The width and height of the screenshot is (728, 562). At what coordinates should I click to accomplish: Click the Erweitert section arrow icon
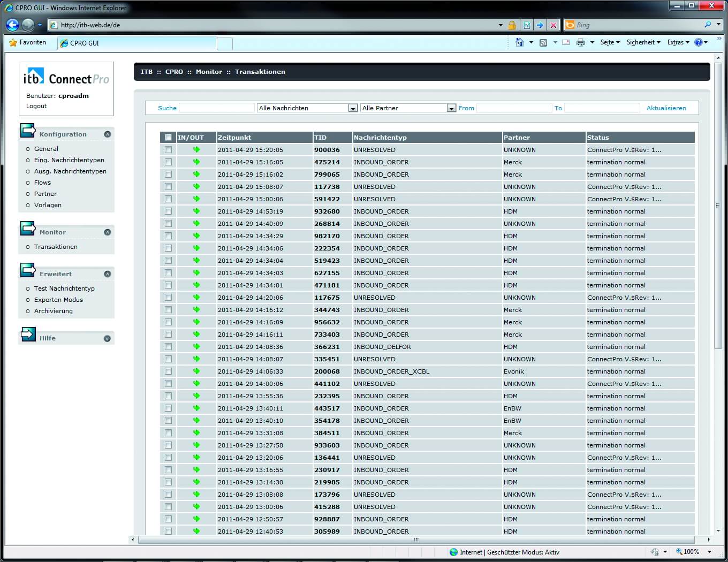point(28,270)
